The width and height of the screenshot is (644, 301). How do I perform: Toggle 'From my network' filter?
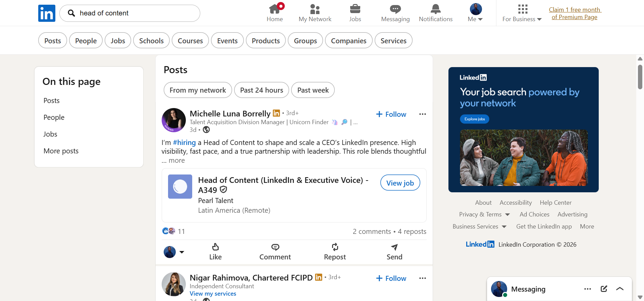coord(198,90)
